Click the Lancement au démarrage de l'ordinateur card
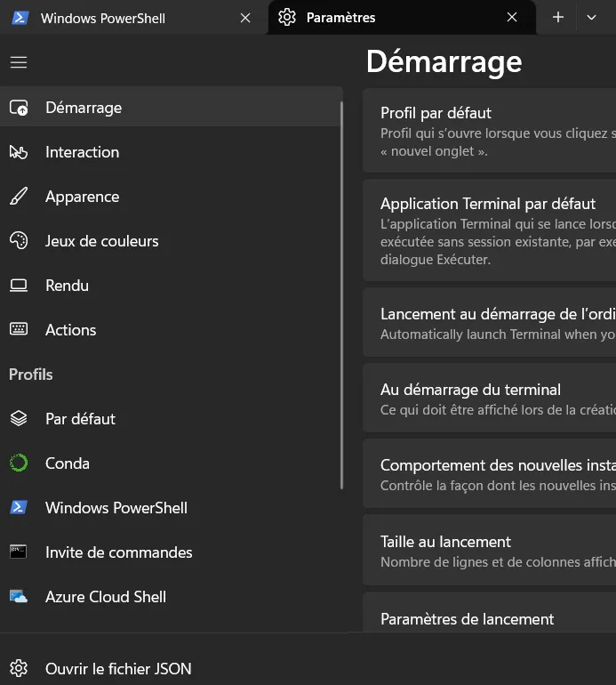The width and height of the screenshot is (616, 685). click(490, 322)
